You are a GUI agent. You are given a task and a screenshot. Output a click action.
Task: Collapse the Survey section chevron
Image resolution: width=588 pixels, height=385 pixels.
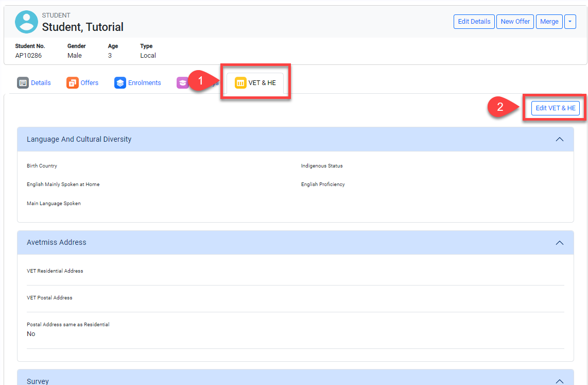559,381
